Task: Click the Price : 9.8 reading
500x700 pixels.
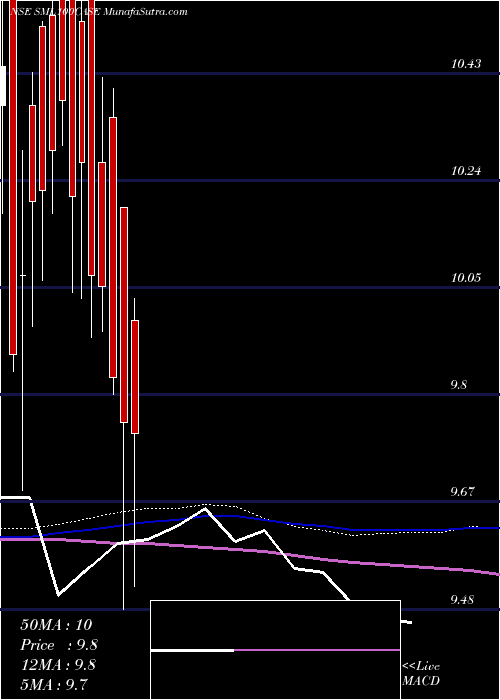Action: click(59, 645)
